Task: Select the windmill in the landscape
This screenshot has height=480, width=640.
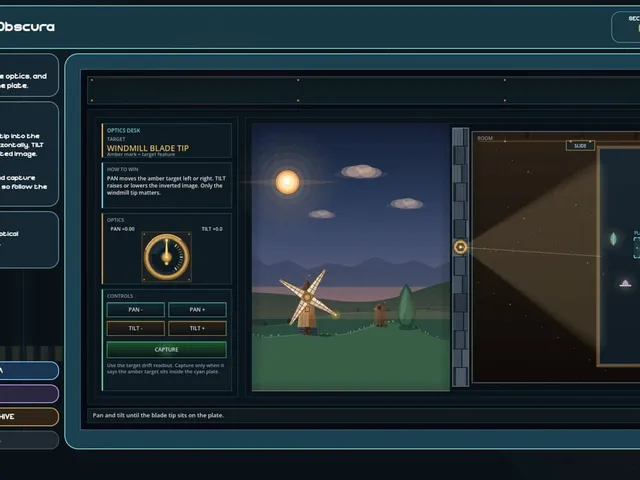Action: pyautogui.click(x=308, y=302)
